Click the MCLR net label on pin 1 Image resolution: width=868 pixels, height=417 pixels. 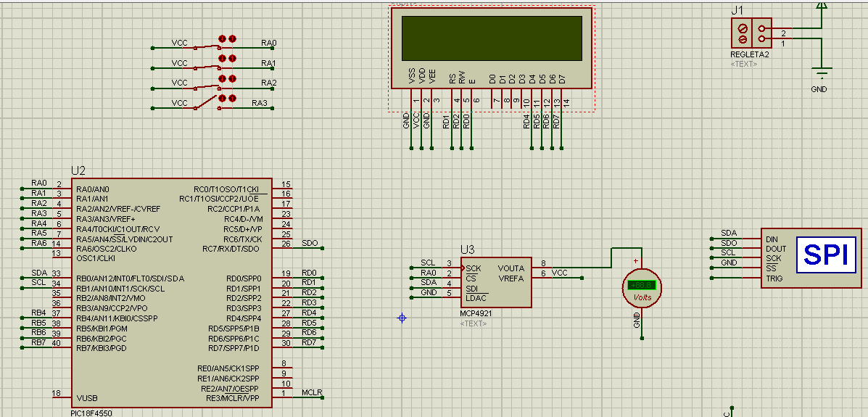point(312,392)
